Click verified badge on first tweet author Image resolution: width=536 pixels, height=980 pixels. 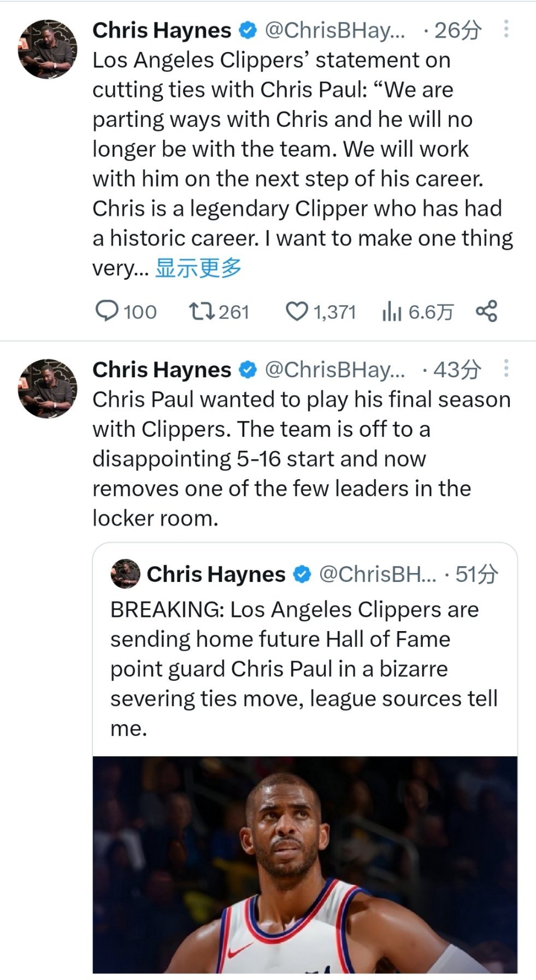click(x=249, y=31)
